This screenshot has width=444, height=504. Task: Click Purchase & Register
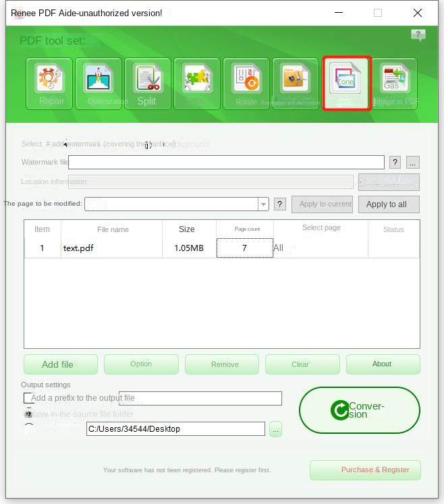tap(365, 470)
